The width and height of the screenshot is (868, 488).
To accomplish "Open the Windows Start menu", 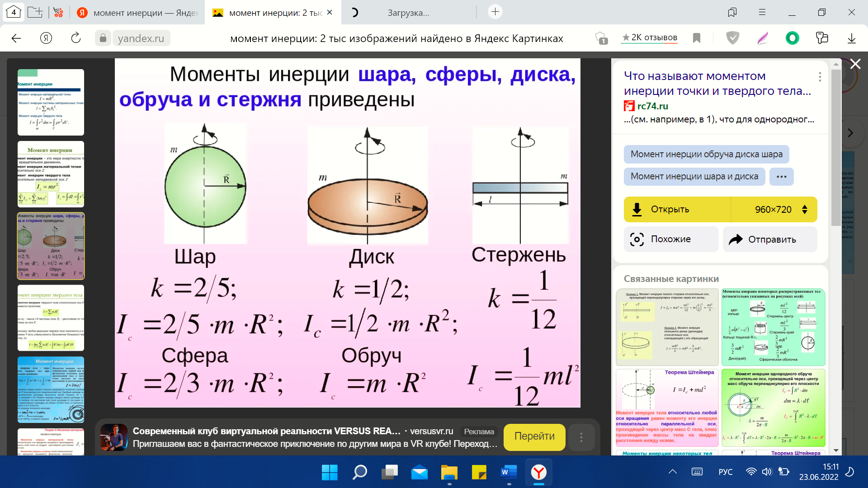I will pos(330,472).
